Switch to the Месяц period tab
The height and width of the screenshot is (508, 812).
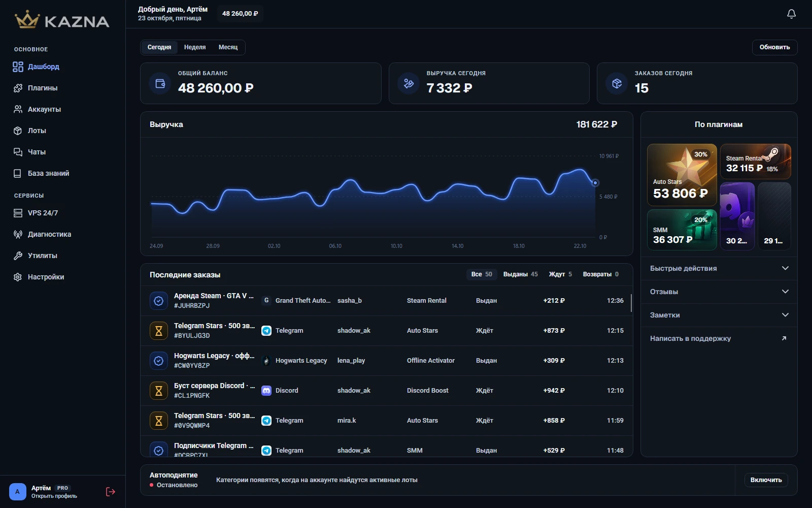228,47
